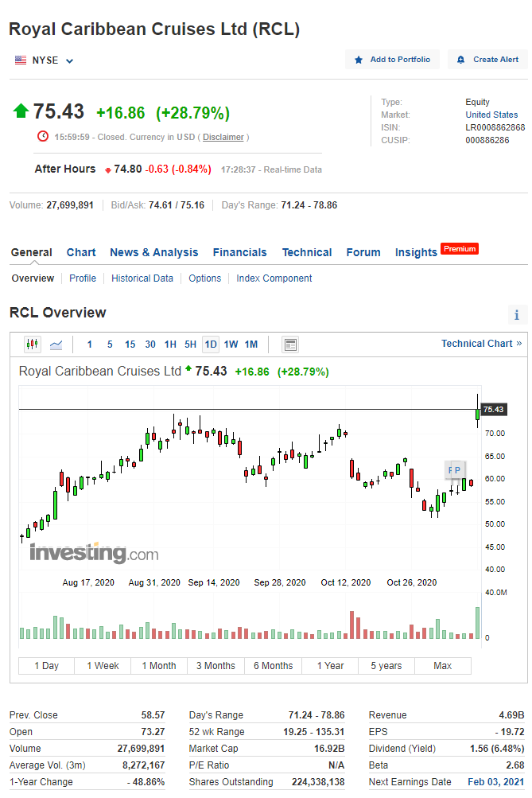Select the candlestick chart type icon
This screenshot has width=532, height=798.
pos(33,345)
